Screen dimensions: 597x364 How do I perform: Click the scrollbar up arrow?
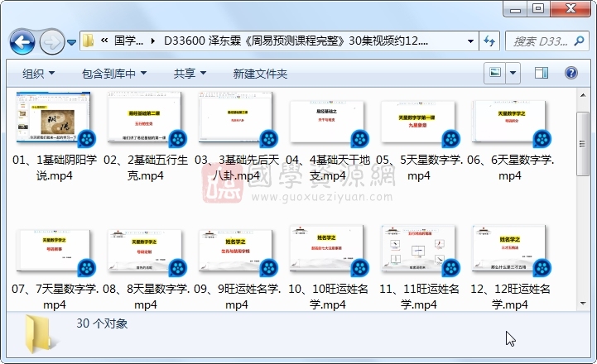pos(583,95)
